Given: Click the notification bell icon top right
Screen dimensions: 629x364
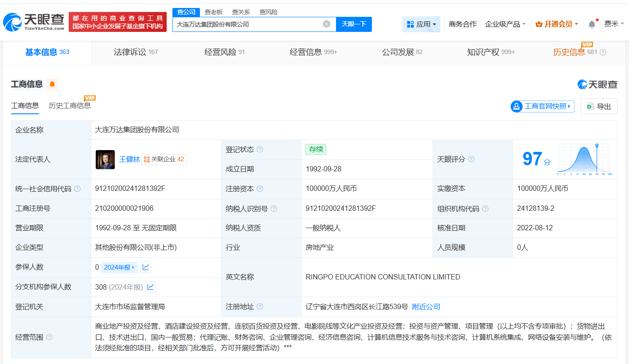Looking at the screenshot, I should point(591,24).
